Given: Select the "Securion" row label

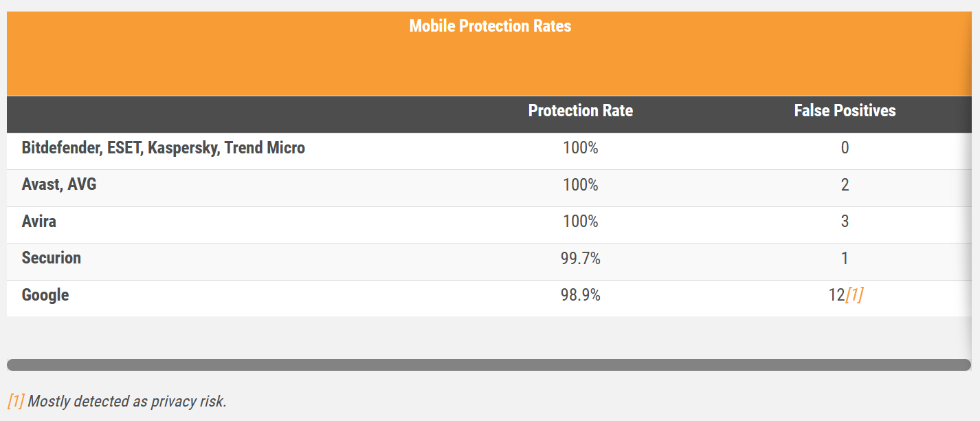Looking at the screenshot, I should [52, 258].
